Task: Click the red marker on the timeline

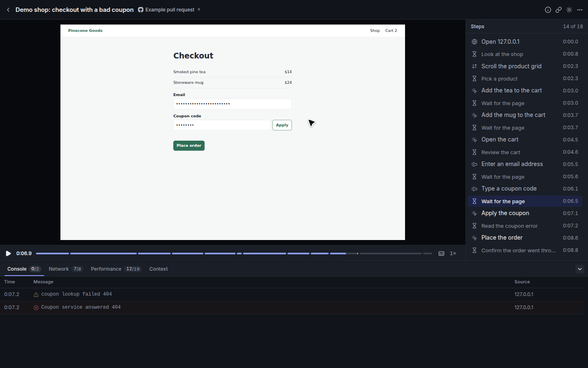Action: click(358, 254)
